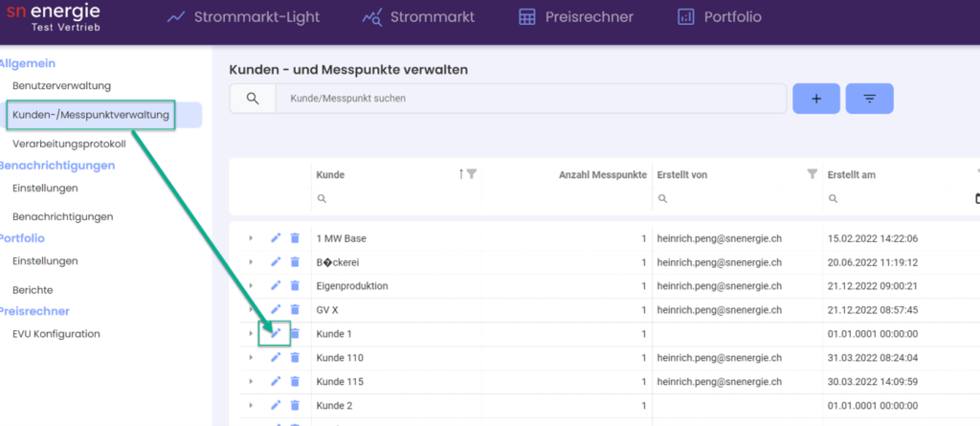The height and width of the screenshot is (426, 980).
Task: Open Benutzerverwaltung in the sidebar
Action: [x=62, y=86]
